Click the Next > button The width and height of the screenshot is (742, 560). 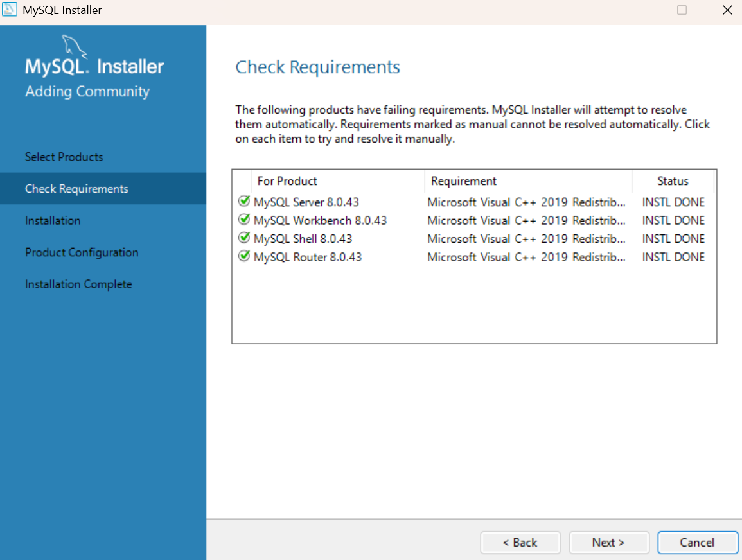click(x=609, y=543)
